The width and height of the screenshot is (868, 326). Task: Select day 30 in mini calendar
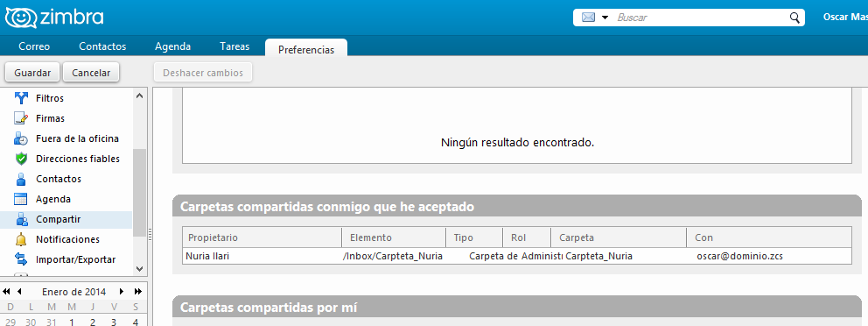pos(31,322)
